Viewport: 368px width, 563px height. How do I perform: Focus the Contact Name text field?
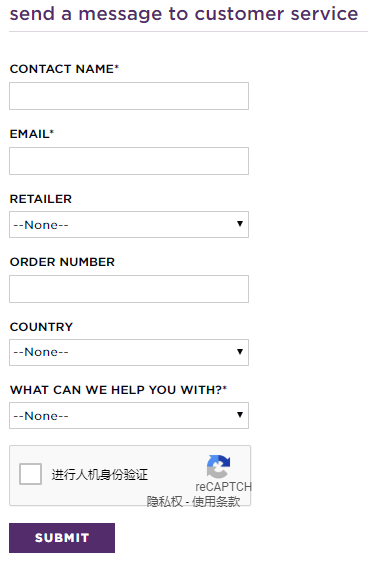(129, 96)
